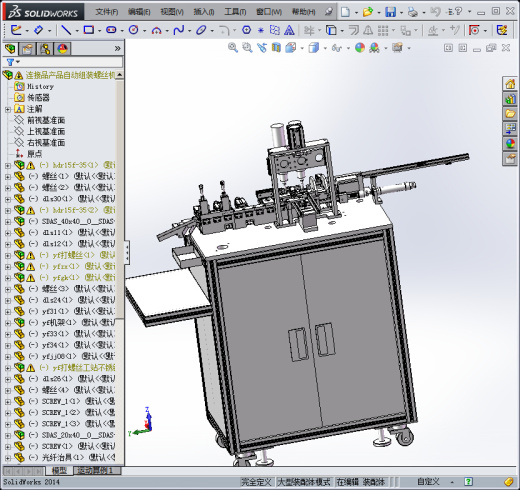Choose the Circle sketch tool

coord(134,30)
